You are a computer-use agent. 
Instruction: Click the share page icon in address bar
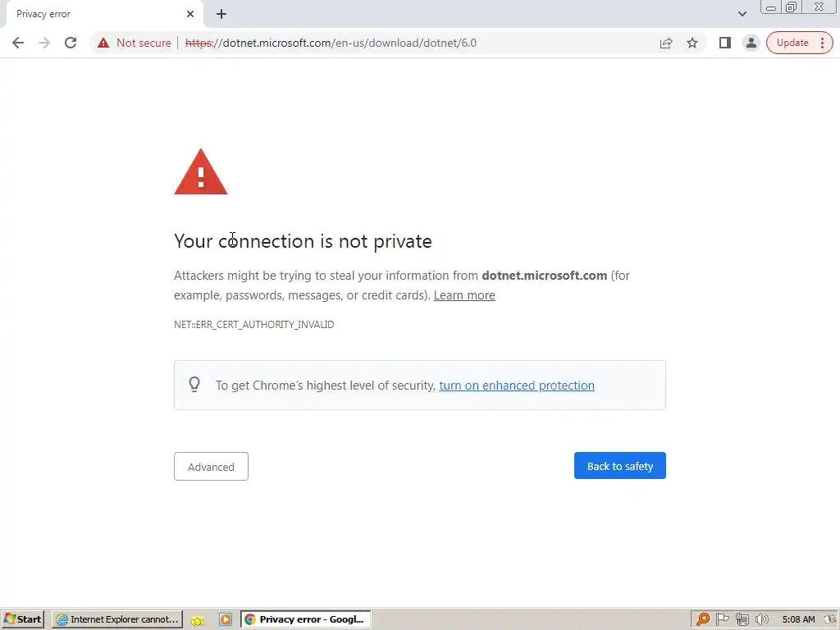pyautogui.click(x=666, y=43)
